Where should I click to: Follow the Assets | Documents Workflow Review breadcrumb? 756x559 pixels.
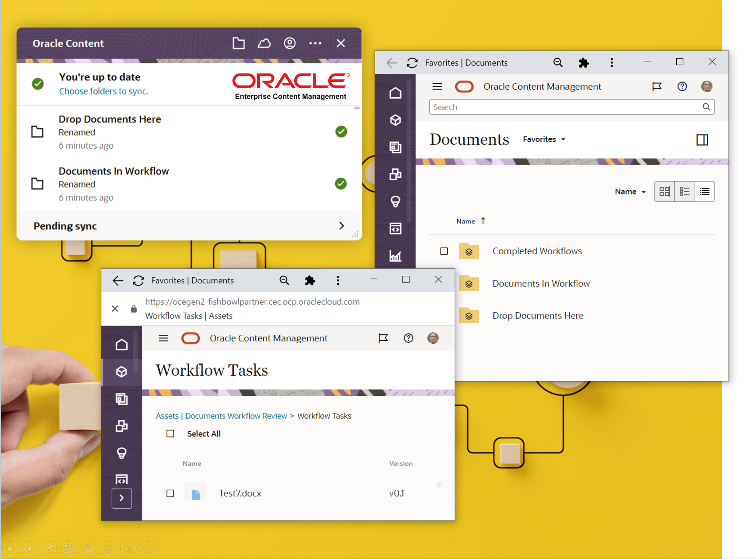pyautogui.click(x=221, y=416)
